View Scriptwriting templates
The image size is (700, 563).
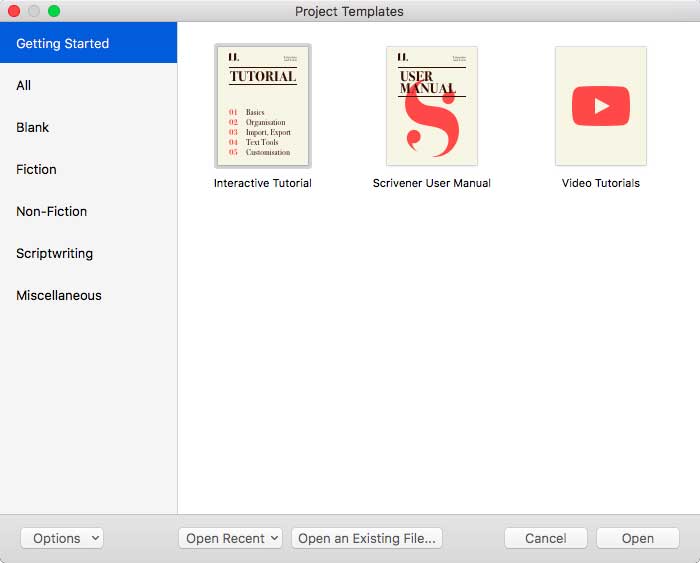pos(88,253)
